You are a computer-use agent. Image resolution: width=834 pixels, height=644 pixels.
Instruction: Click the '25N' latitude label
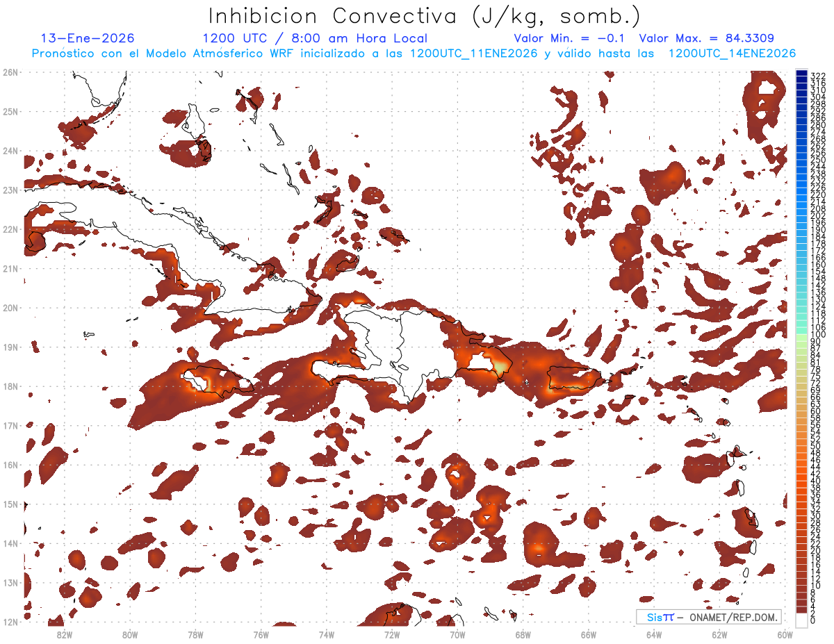point(10,111)
